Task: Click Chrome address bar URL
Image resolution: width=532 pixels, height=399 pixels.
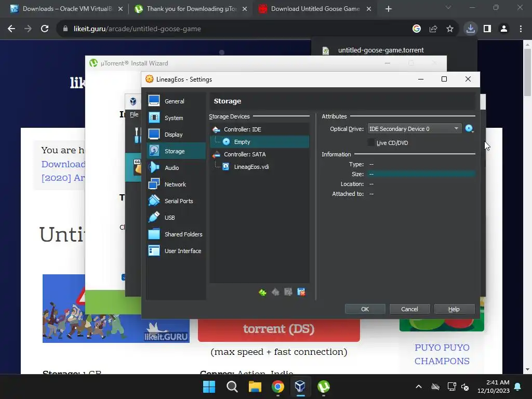Action: coord(137,29)
